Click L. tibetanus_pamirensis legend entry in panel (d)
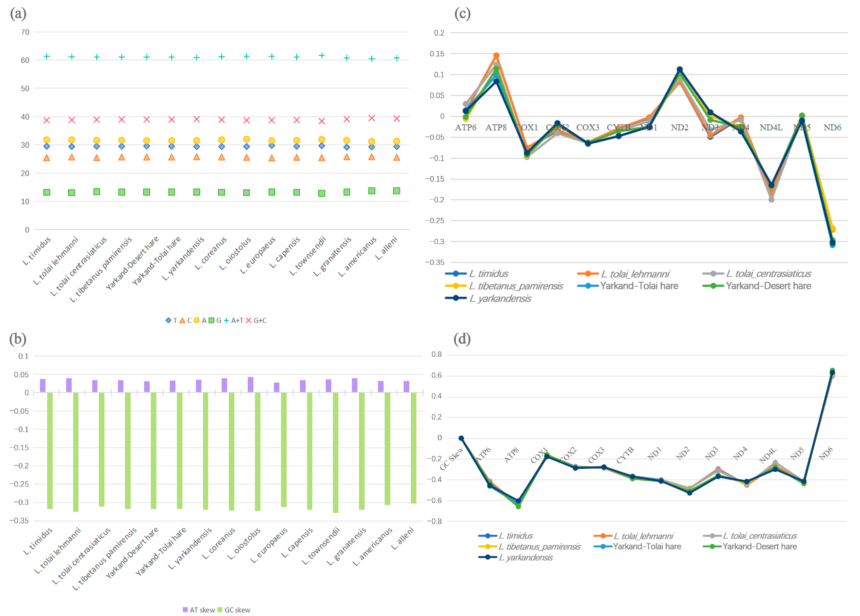Image resolution: width=860 pixels, height=616 pixels. (x=529, y=547)
